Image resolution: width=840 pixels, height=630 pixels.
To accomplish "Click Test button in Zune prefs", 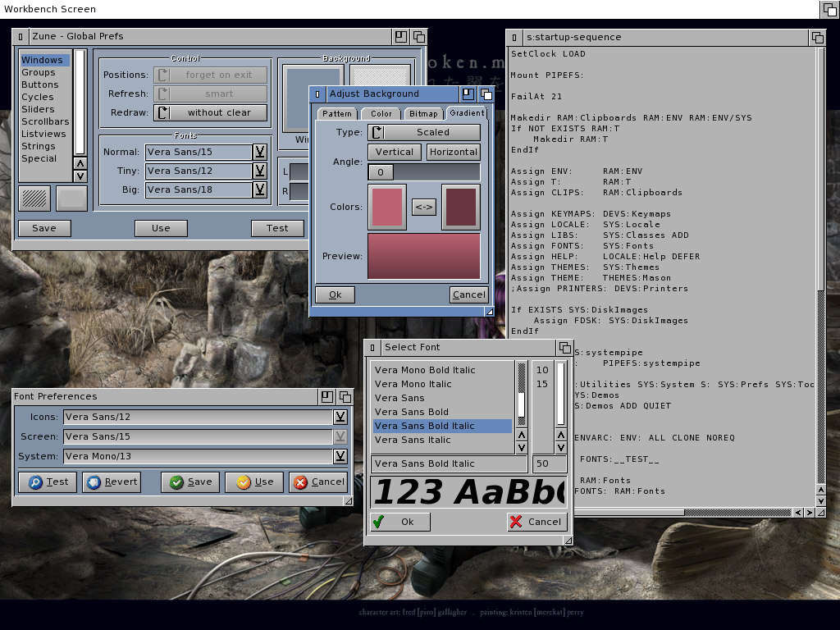I will [277, 228].
